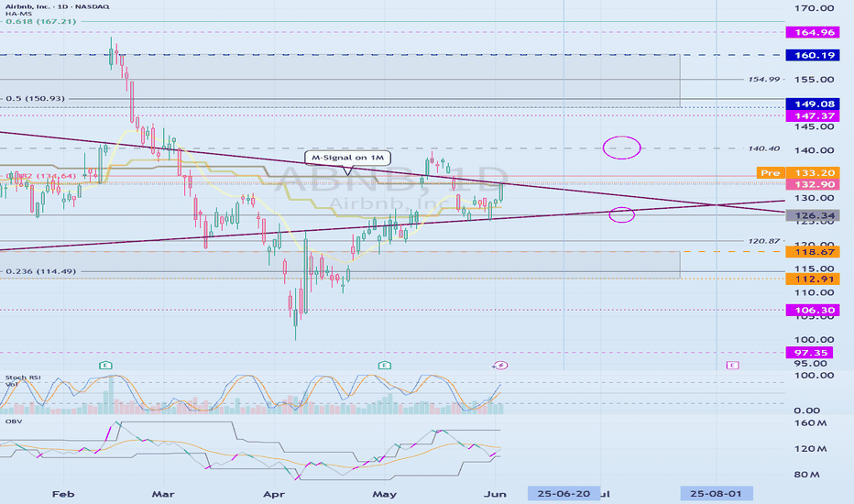Click the 0.618 (167.21) Fibonacci label
Image resolution: width=854 pixels, height=504 pixels.
coord(41,22)
